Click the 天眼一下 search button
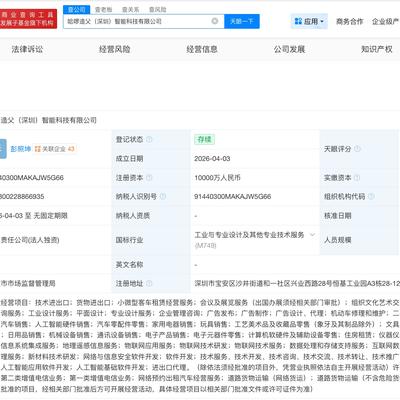The image size is (400, 400). pyautogui.click(x=242, y=21)
